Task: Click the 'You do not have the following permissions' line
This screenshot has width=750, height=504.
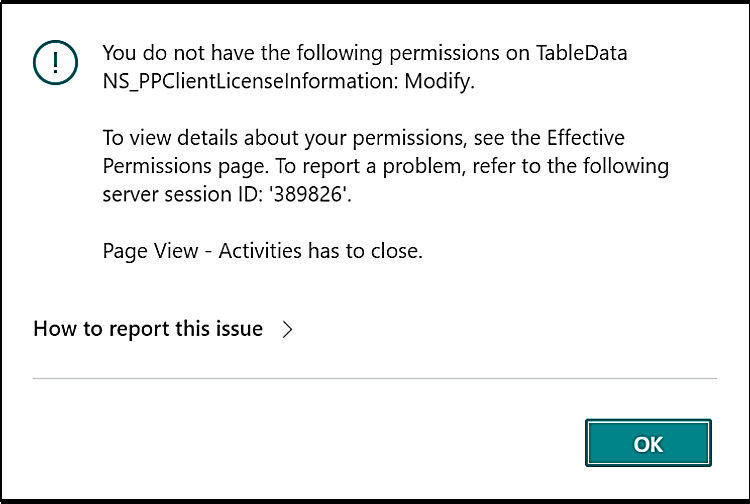Action: click(x=364, y=53)
